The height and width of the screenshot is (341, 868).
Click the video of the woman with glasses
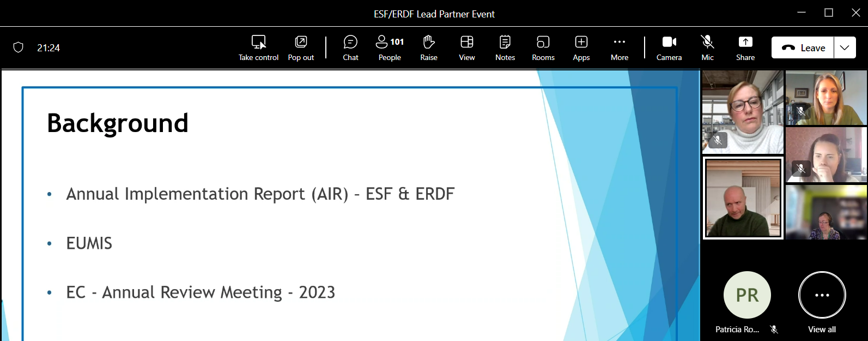(x=743, y=112)
